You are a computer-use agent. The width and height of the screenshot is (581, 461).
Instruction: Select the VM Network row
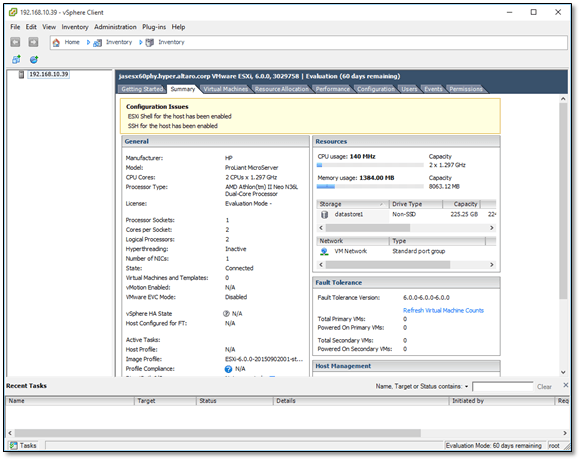(x=406, y=252)
